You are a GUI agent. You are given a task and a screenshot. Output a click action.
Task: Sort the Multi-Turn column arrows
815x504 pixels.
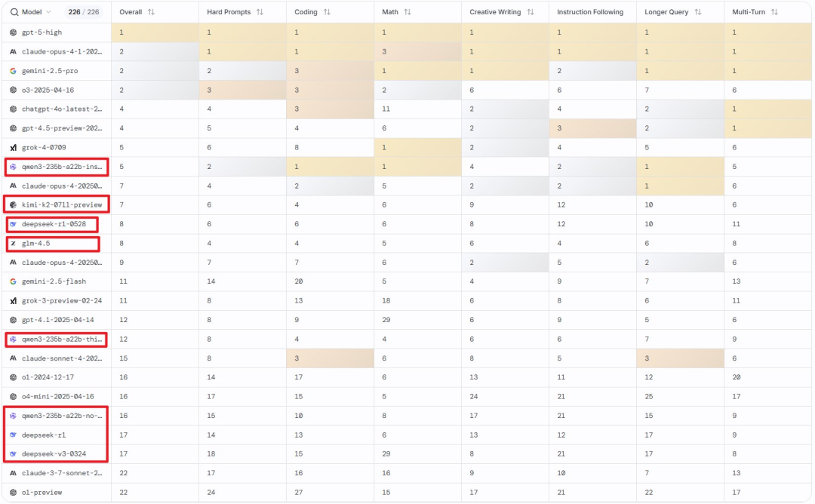click(775, 12)
